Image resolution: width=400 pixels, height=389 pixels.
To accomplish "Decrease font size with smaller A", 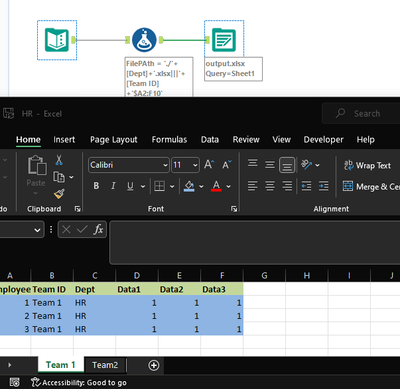I will [227, 165].
